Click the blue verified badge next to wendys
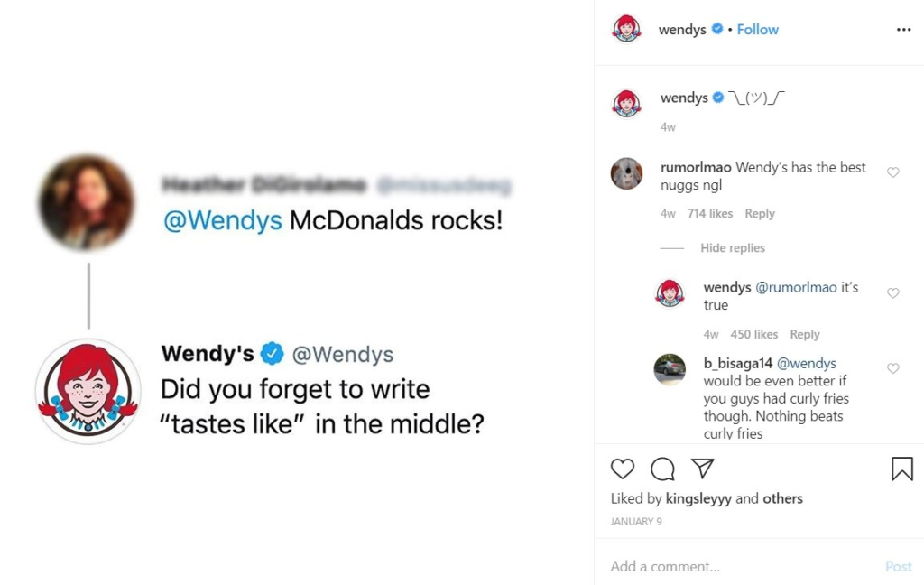Screen dimensions: 924x585 [x=717, y=29]
